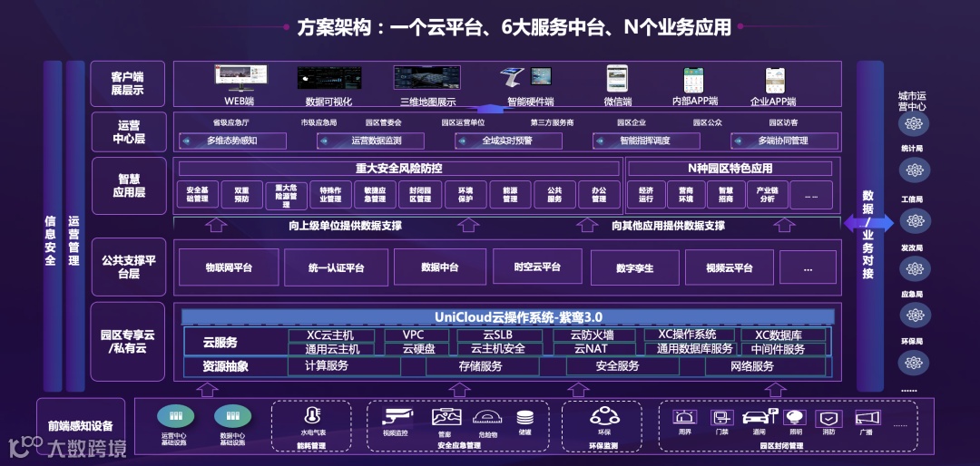This screenshot has height=466, width=980.
Task: Select the 环保局 atom icon
Action: click(914, 363)
